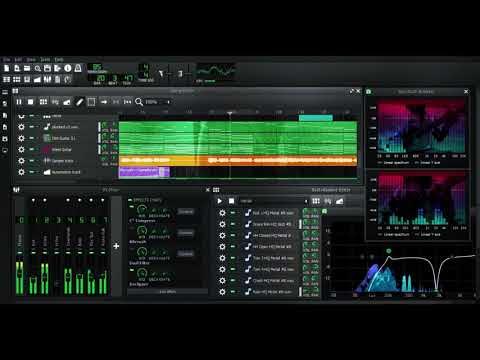Viewport: 480px width, 360px height.
Task: Click the create new project icon
Action: pos(6,68)
